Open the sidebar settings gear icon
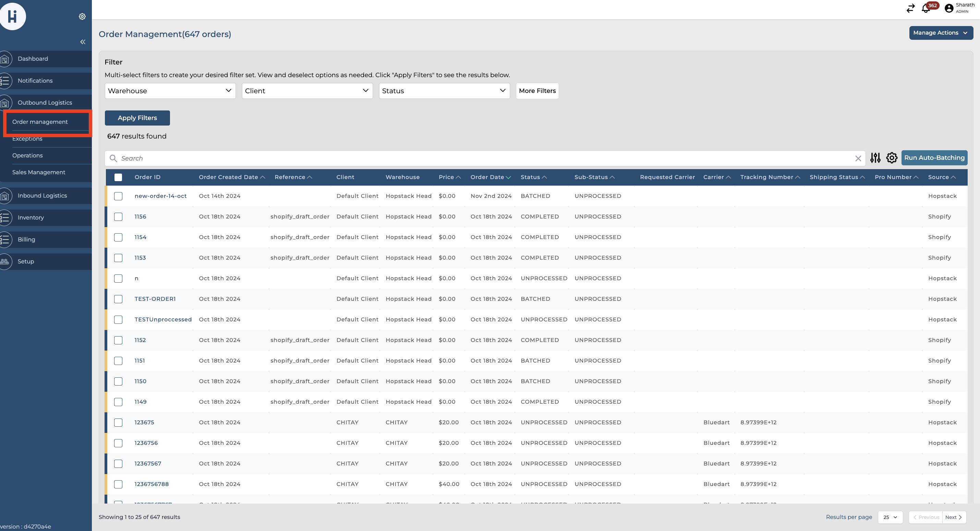 click(x=82, y=16)
